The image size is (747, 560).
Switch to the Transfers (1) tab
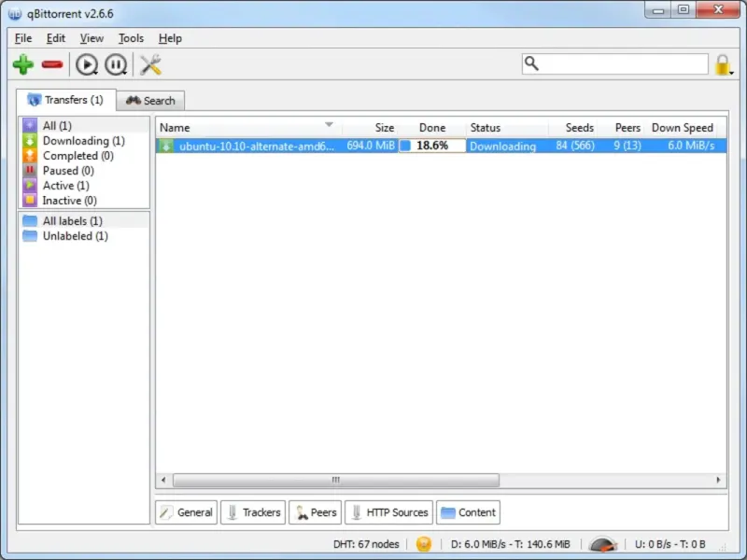[x=65, y=100]
